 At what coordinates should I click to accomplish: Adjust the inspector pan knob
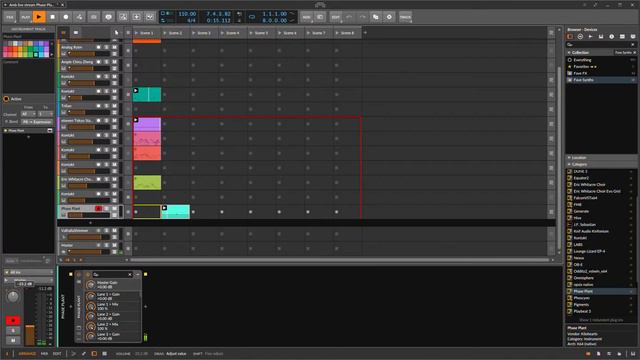pos(13,297)
